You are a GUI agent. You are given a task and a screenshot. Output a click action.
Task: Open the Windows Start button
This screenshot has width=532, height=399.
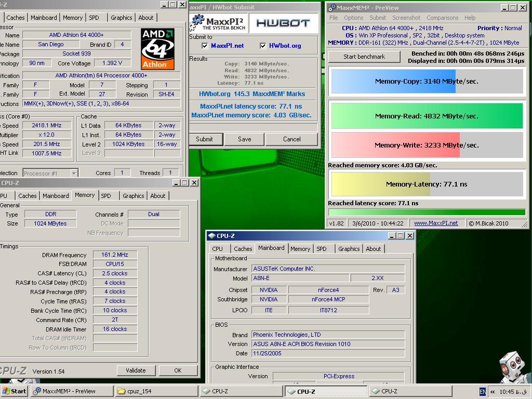pos(14,391)
